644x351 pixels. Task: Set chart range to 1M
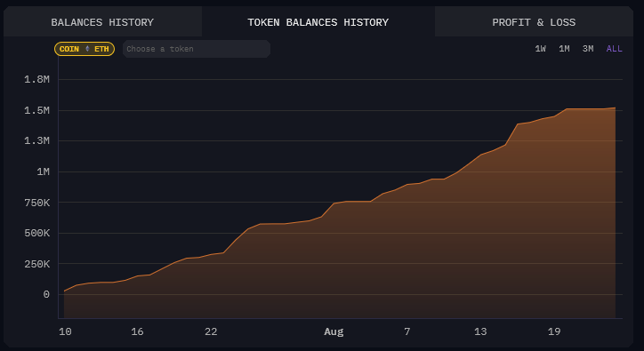click(x=564, y=49)
